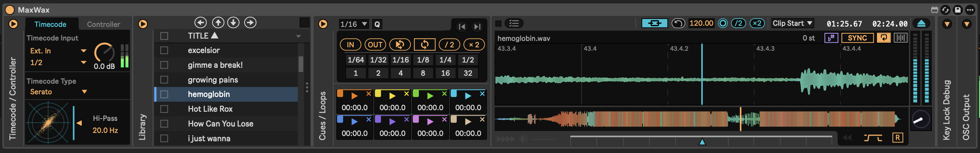Viewport: 980px width, 153px height.
Task: Check the Hot Like Rox checkbox
Action: click(164, 109)
